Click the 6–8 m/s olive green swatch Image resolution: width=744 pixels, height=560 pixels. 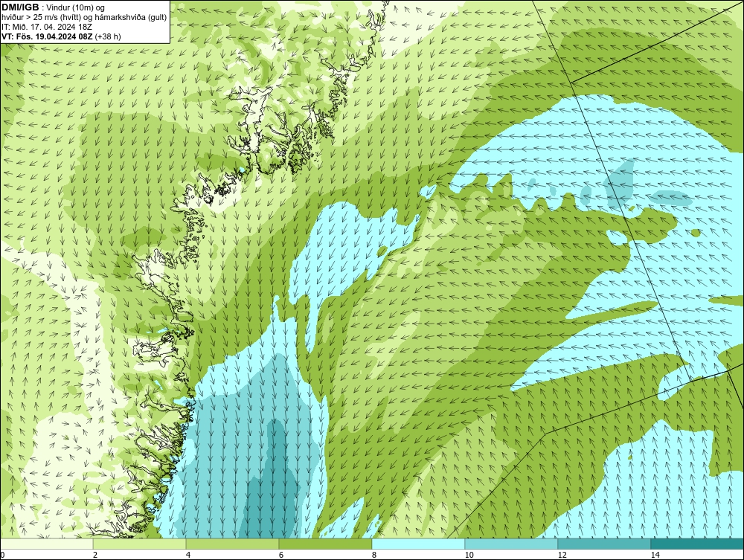point(326,544)
